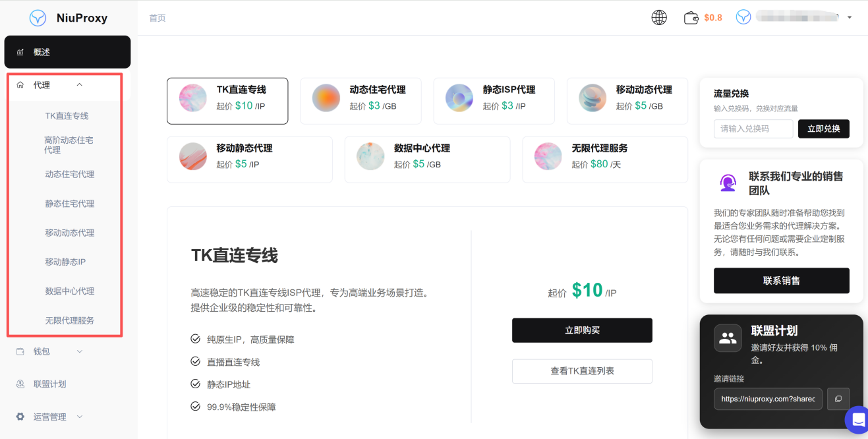Select the 移动静态代理 product card title
The image size is (868, 439).
[x=245, y=148]
